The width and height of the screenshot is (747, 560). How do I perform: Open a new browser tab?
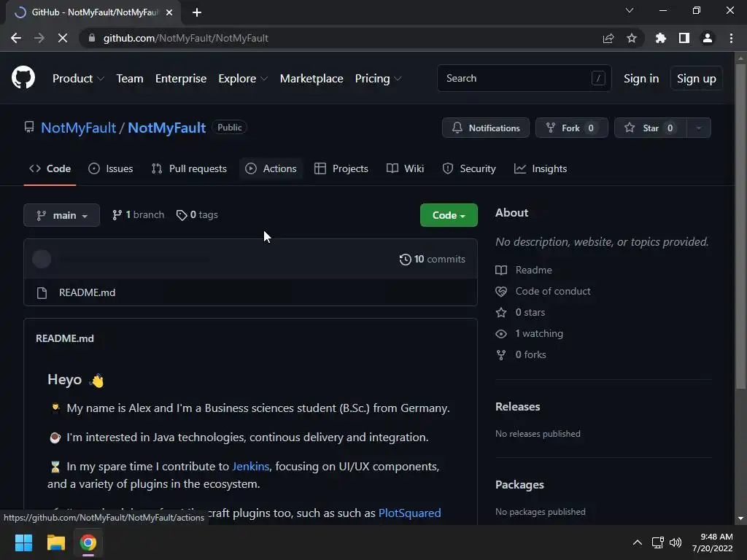pos(197,12)
